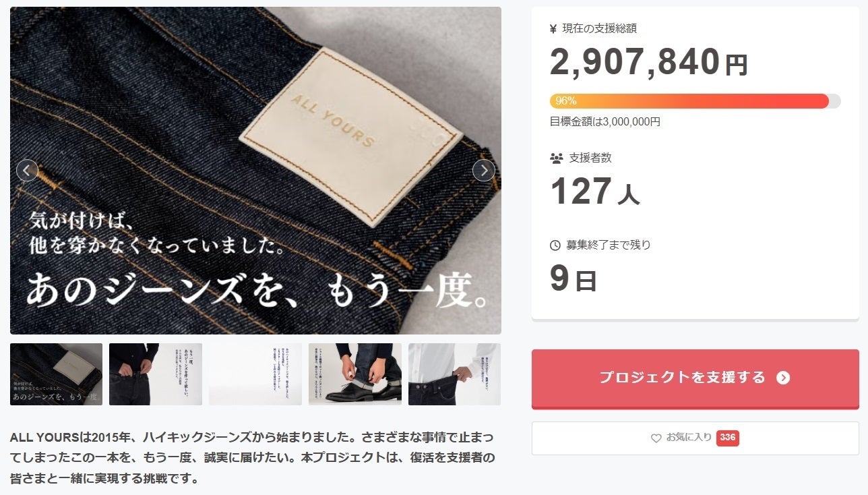Image resolution: width=868 pixels, height=495 pixels.
Task: Support the project with red button
Action: coord(695,378)
